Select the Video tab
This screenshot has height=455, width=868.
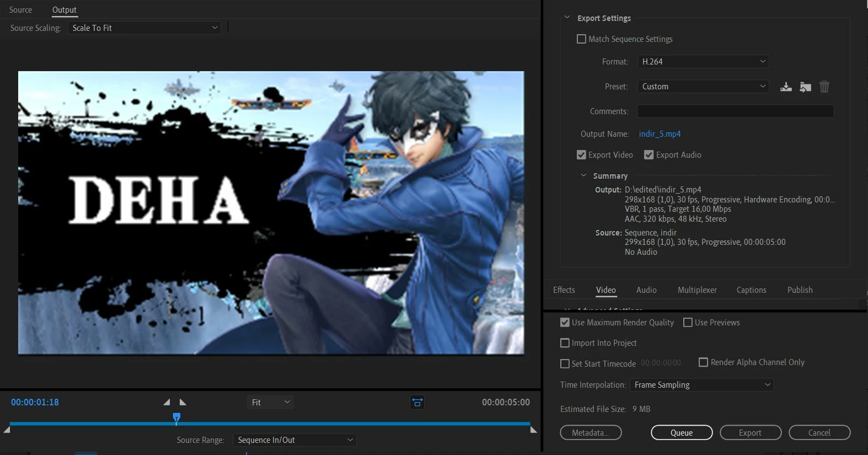click(x=606, y=290)
